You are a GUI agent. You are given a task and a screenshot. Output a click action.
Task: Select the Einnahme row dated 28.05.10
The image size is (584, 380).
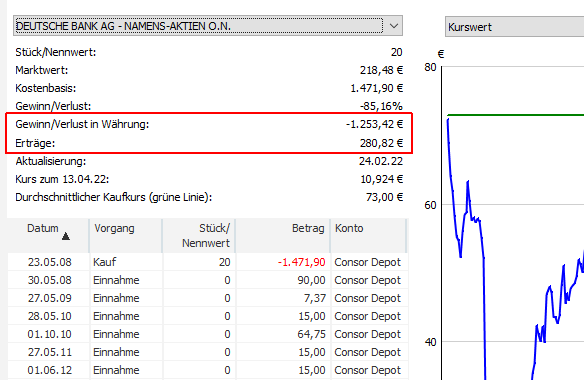[x=208, y=316]
